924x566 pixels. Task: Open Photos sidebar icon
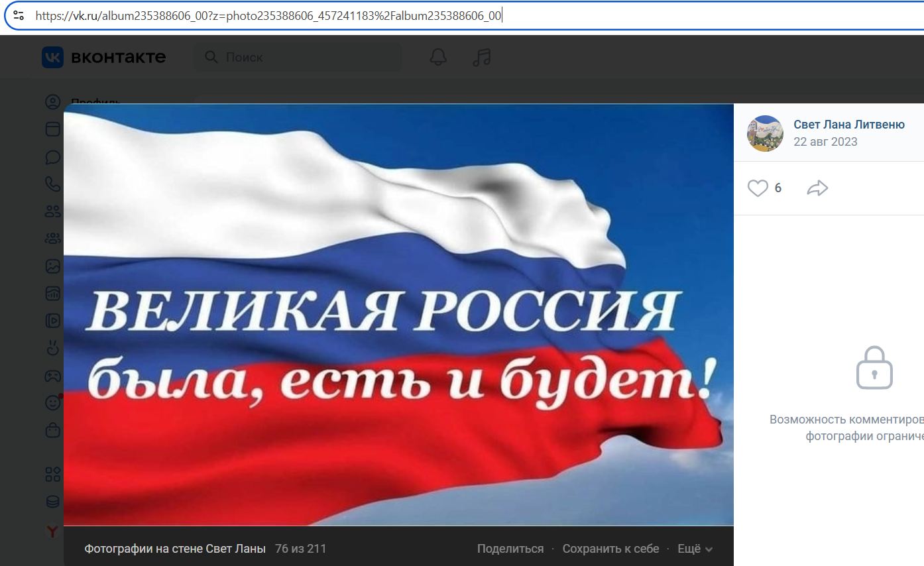pos(52,266)
